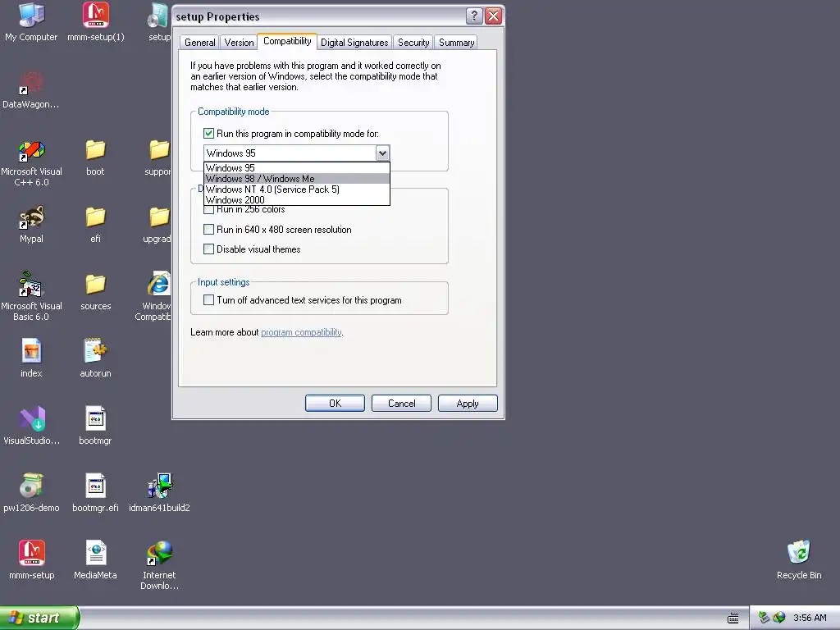Open the Summary tab

tap(456, 43)
